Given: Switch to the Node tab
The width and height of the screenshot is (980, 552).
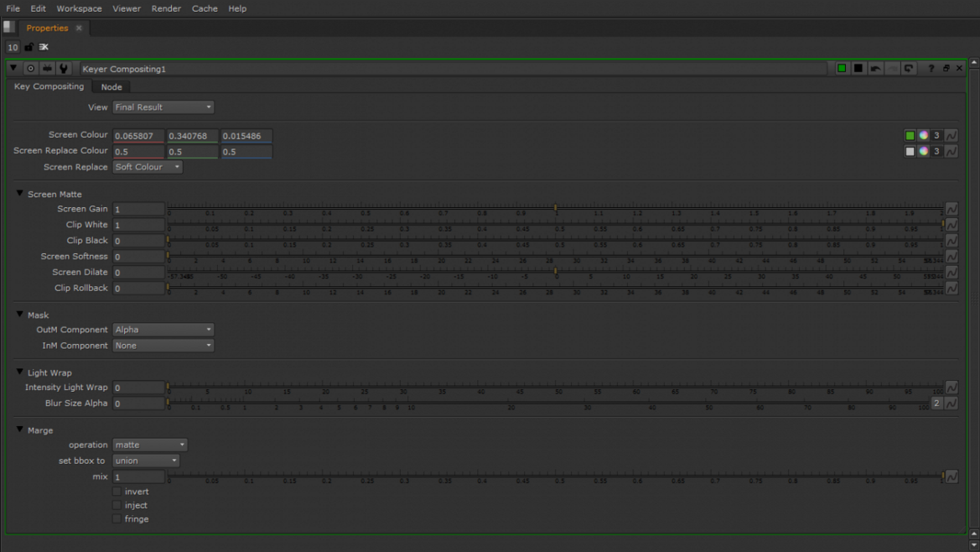Looking at the screenshot, I should (x=111, y=86).
